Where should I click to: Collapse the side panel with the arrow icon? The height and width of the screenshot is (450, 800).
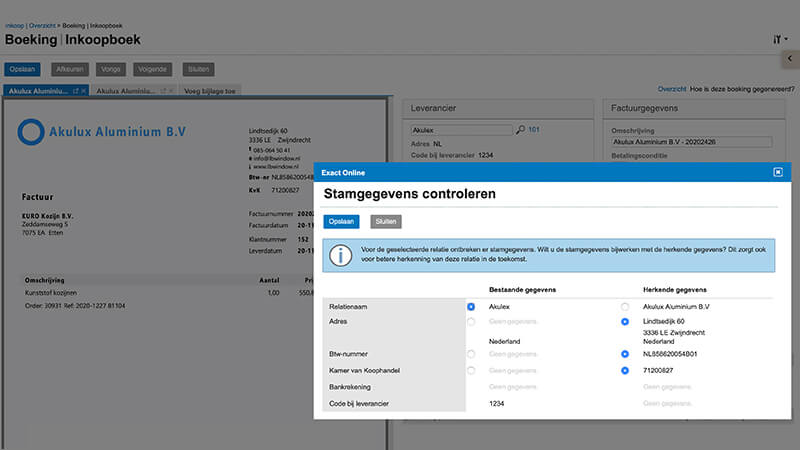click(x=790, y=59)
